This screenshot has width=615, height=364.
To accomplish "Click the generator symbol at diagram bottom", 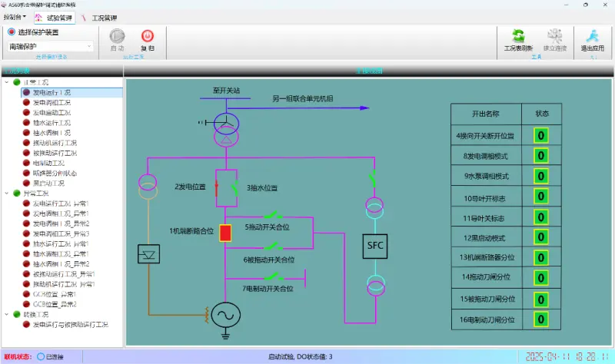I will click(225, 315).
